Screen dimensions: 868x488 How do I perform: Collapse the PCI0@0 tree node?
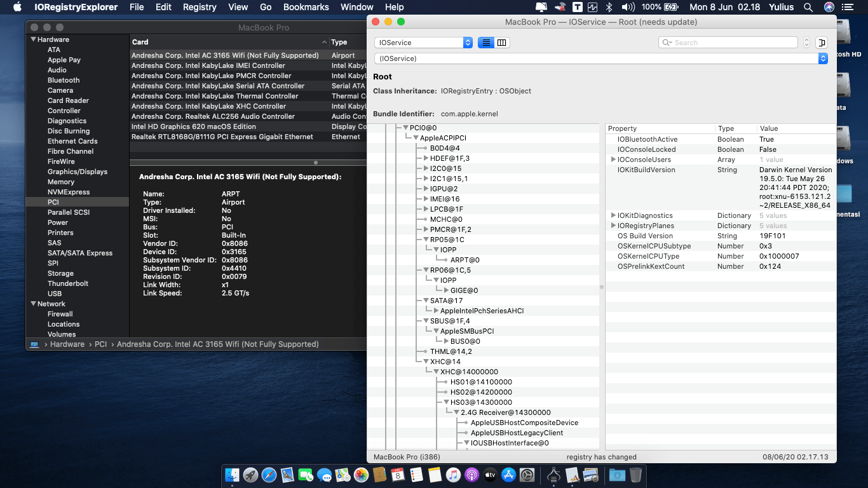(405, 128)
